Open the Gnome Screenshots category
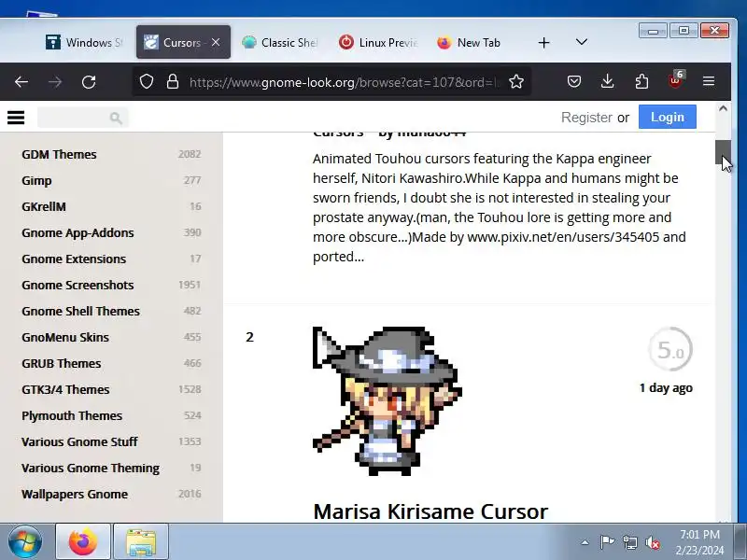747x560 pixels. tap(78, 286)
